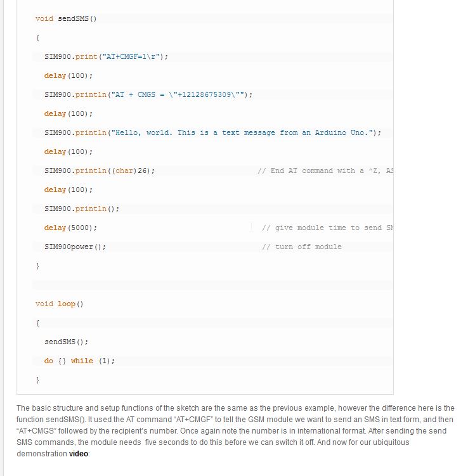The width and height of the screenshot is (475, 476).
Task: Click the sendSMS() call inside loop
Action: [66, 342]
